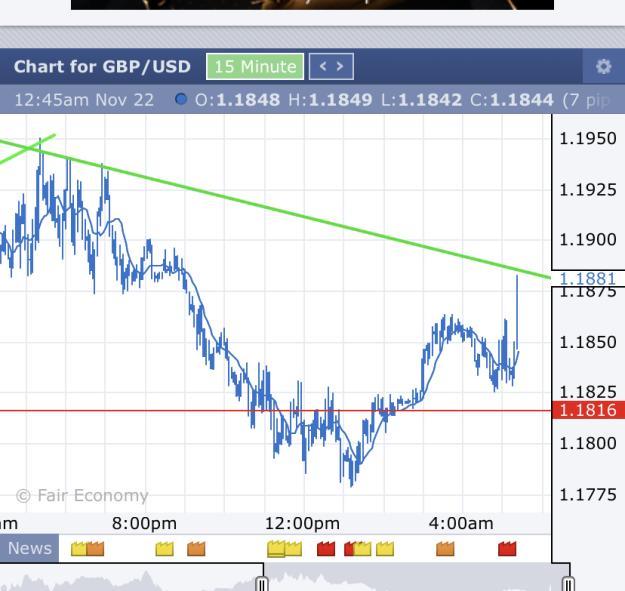This screenshot has width=625, height=591.
Task: Click the 1.1800 price axis label
Action: [x=588, y=443]
